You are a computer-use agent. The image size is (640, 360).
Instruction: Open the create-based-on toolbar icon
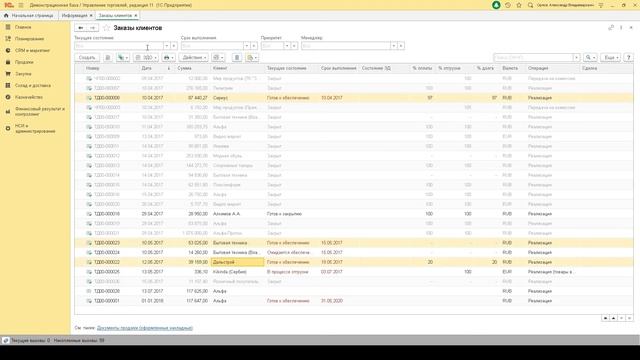tap(122, 58)
